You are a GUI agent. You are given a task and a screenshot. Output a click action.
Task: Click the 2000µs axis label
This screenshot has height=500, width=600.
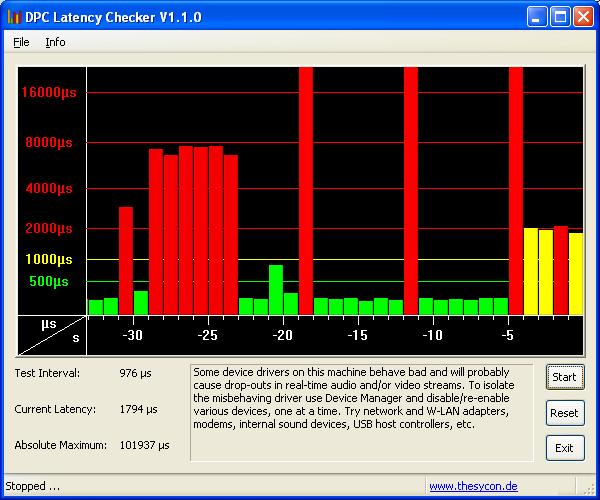tap(49, 228)
